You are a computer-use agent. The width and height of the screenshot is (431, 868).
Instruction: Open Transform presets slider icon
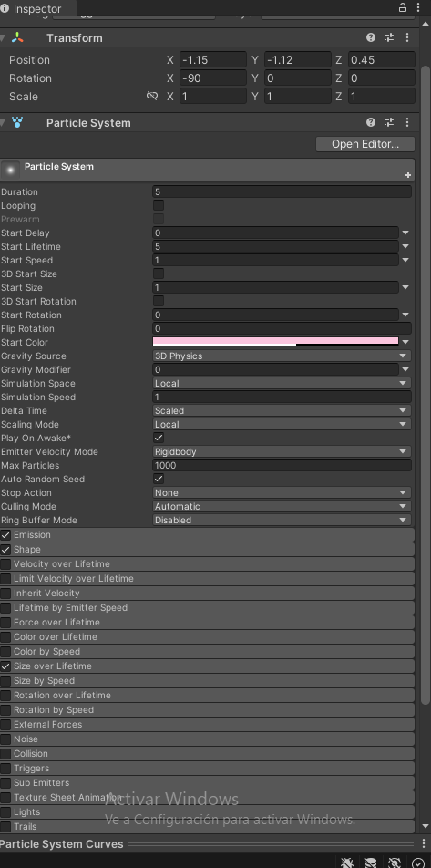click(x=389, y=37)
